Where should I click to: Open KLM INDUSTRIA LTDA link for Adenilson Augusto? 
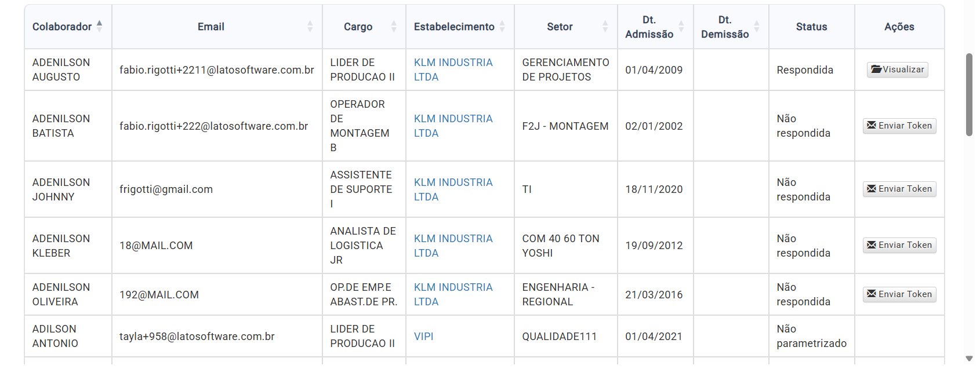pyautogui.click(x=453, y=70)
